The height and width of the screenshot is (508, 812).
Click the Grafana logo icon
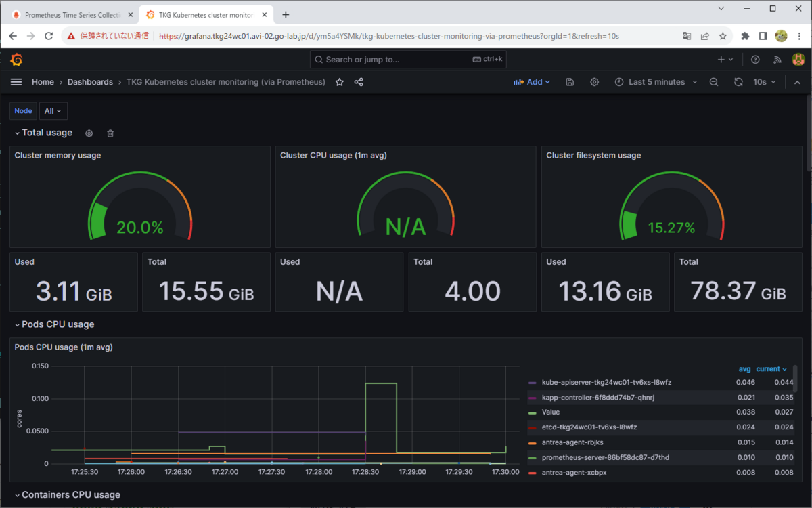(x=17, y=60)
